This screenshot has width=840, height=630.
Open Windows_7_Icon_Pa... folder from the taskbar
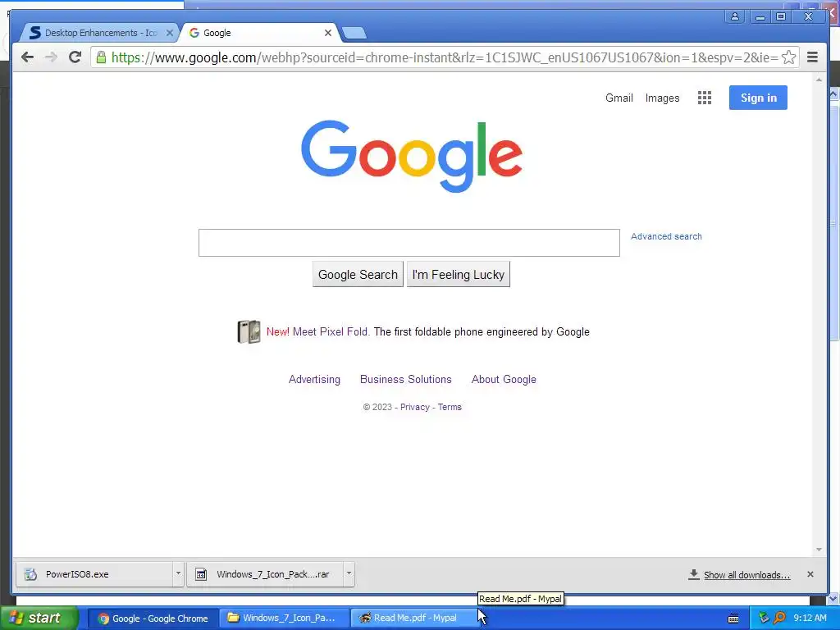(283, 619)
